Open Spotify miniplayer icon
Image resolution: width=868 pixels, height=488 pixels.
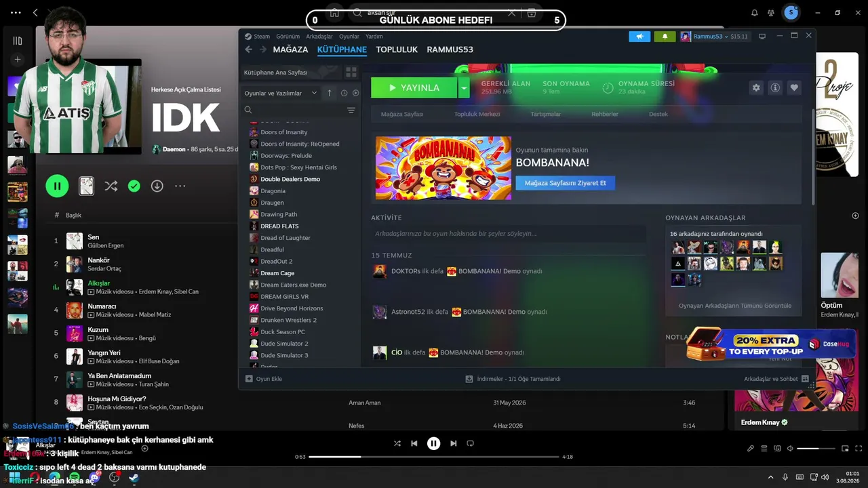point(845,448)
